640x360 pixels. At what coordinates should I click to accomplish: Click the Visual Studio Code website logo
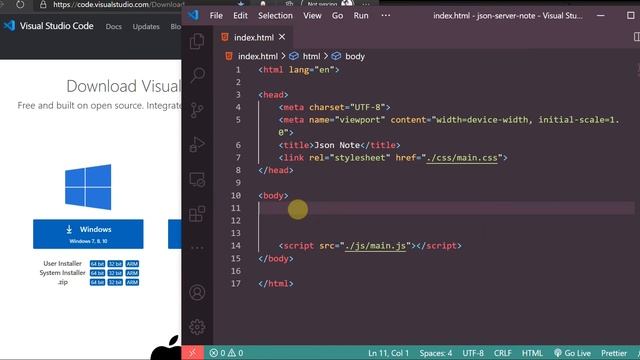point(9,26)
